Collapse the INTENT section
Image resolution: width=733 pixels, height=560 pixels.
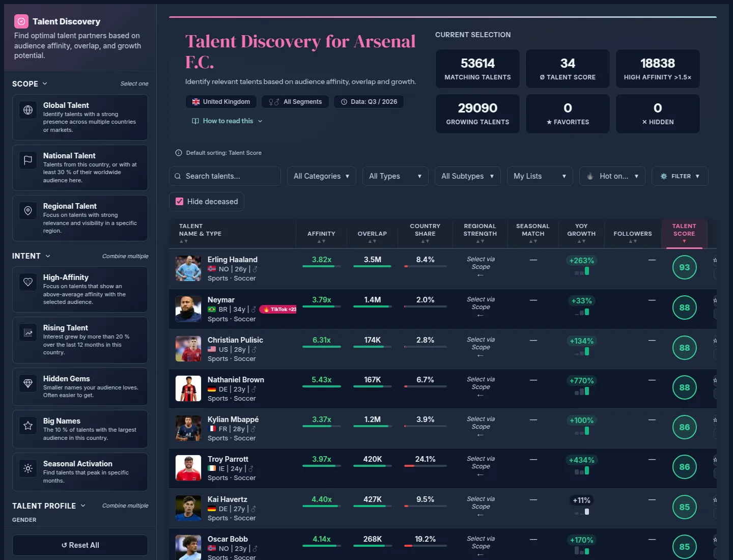point(32,256)
